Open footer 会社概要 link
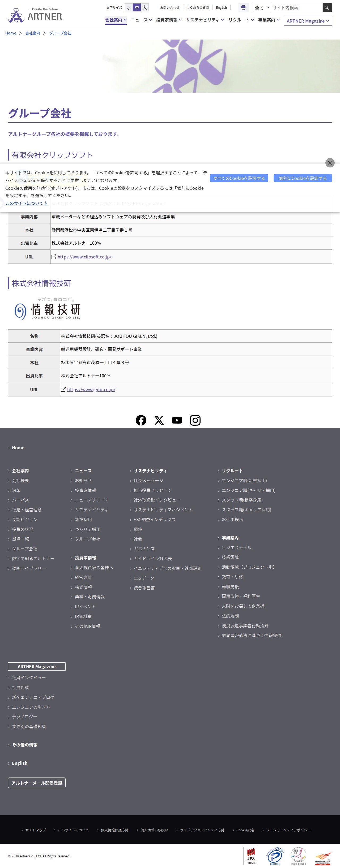Viewport: 340px width, 868px height. point(20,481)
